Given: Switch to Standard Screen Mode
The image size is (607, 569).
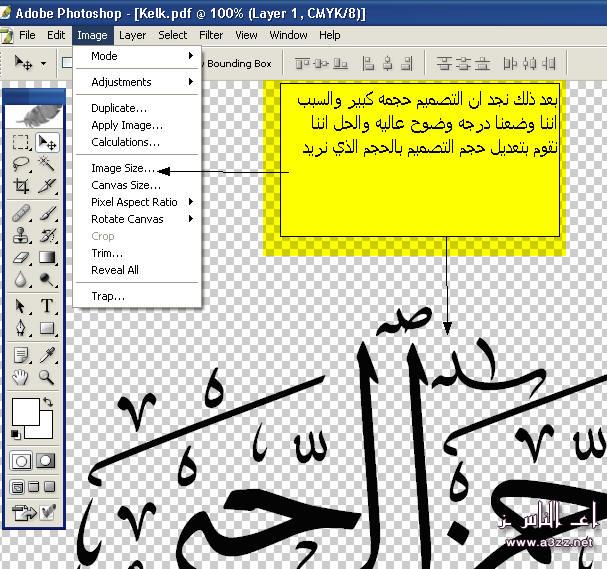Looking at the screenshot, I should (18, 487).
